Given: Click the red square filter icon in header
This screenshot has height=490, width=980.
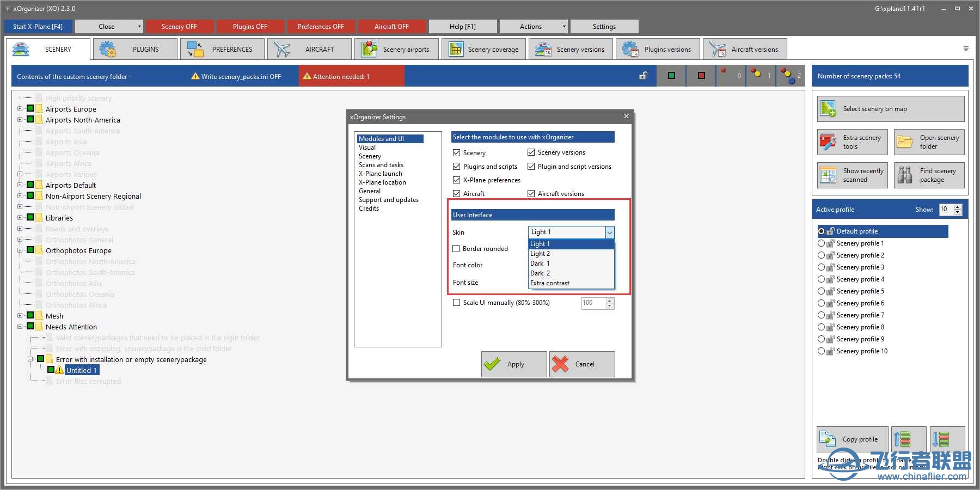Looking at the screenshot, I should (701, 76).
